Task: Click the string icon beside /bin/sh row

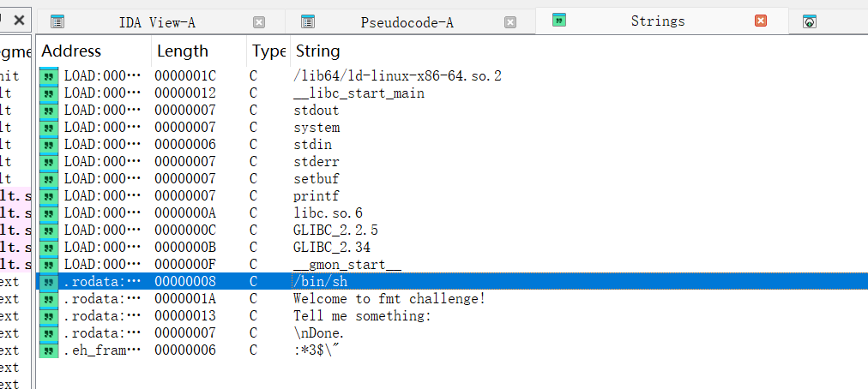Action: pos(49,282)
